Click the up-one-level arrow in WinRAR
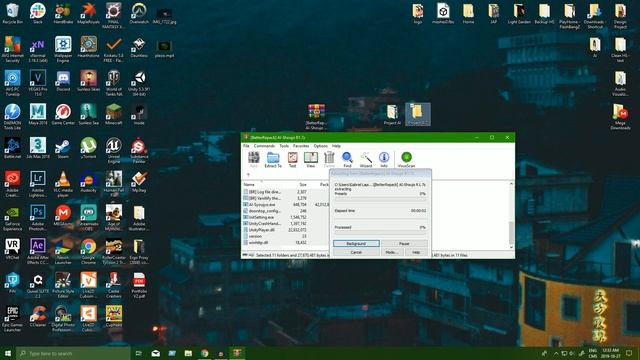640x360 pixels. click(248, 175)
